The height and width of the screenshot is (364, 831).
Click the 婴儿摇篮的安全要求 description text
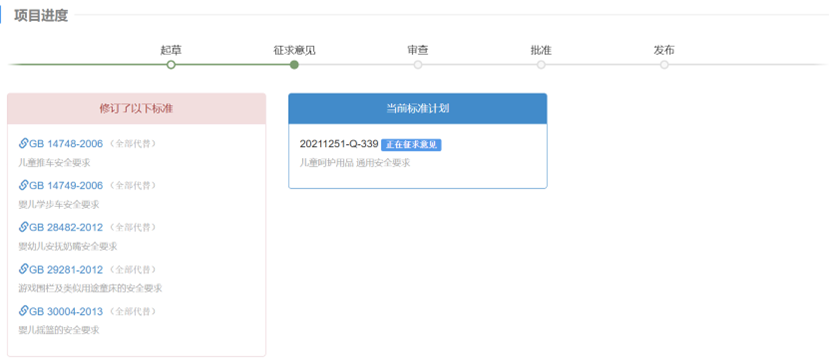59,330
